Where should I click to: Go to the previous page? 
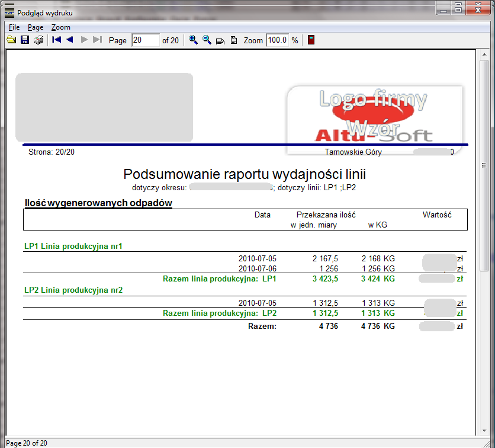[x=70, y=40]
